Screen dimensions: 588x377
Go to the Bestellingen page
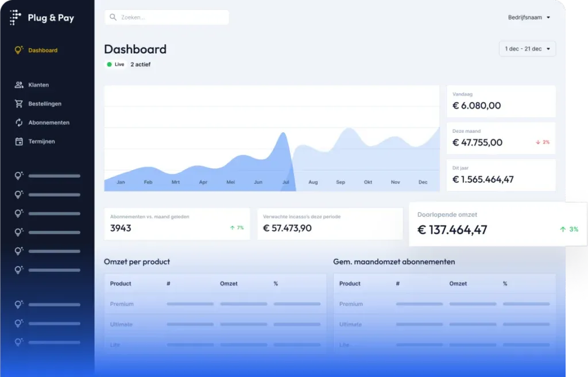coord(45,104)
